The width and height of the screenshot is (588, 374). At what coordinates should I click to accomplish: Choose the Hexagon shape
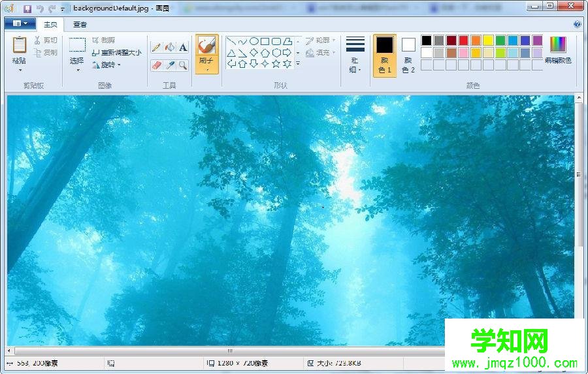pos(276,53)
